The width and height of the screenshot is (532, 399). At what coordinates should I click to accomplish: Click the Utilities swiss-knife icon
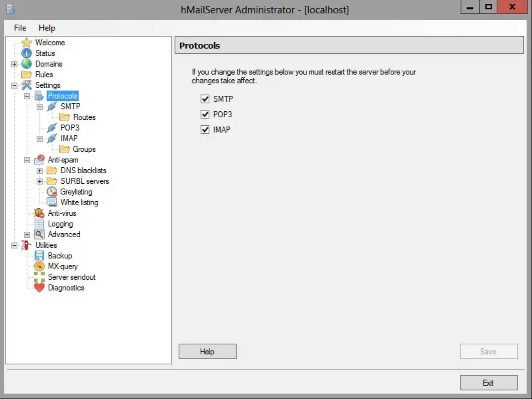[27, 245]
